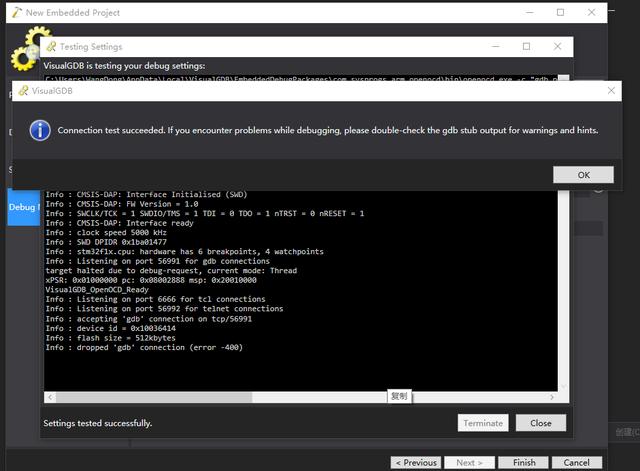Click the 'CMSIS-DAP: Interface ready' log line
Image resolution: width=640 pixels, height=471 pixels.
[119, 223]
